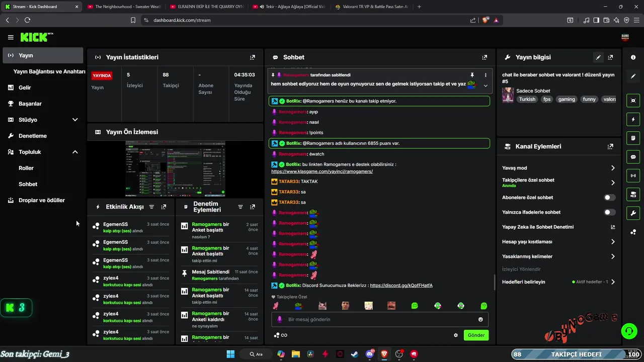Open File Explorer from the taskbar
The width and height of the screenshot is (644, 362).
(x=295, y=354)
